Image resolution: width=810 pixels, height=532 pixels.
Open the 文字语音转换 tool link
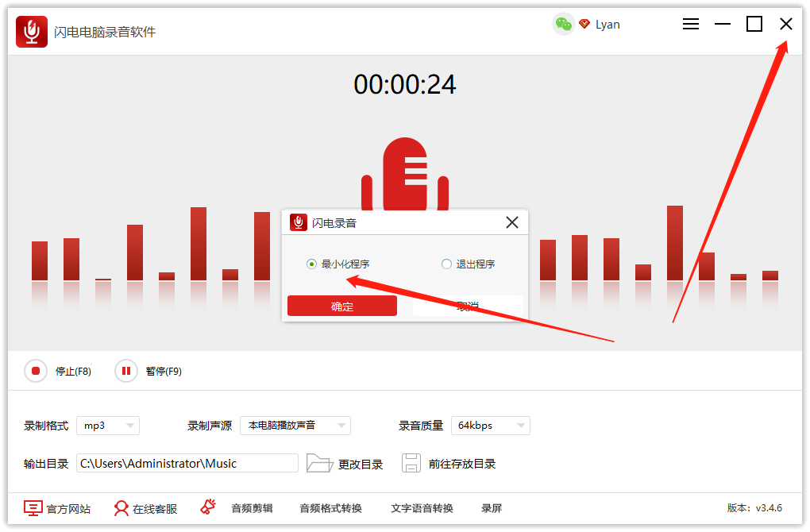click(422, 508)
